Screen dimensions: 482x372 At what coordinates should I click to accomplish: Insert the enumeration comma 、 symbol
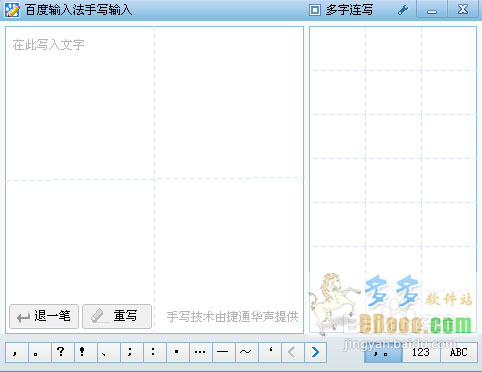coord(108,352)
